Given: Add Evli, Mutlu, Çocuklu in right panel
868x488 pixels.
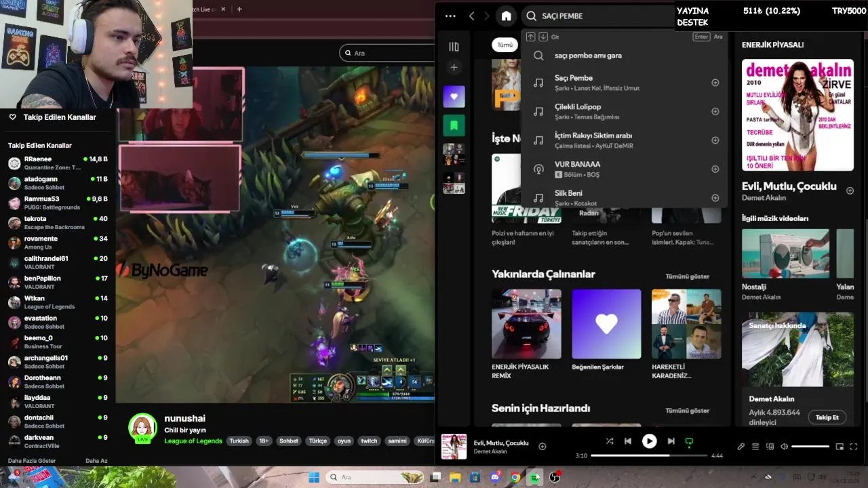Looking at the screenshot, I should coord(850,191).
